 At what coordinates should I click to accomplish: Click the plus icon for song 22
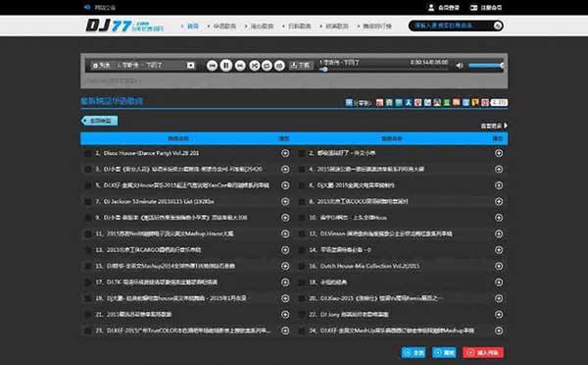coord(499,315)
